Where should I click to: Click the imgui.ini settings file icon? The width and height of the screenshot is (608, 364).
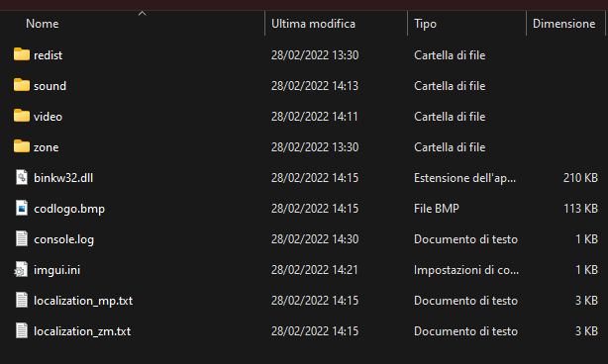(x=21, y=269)
